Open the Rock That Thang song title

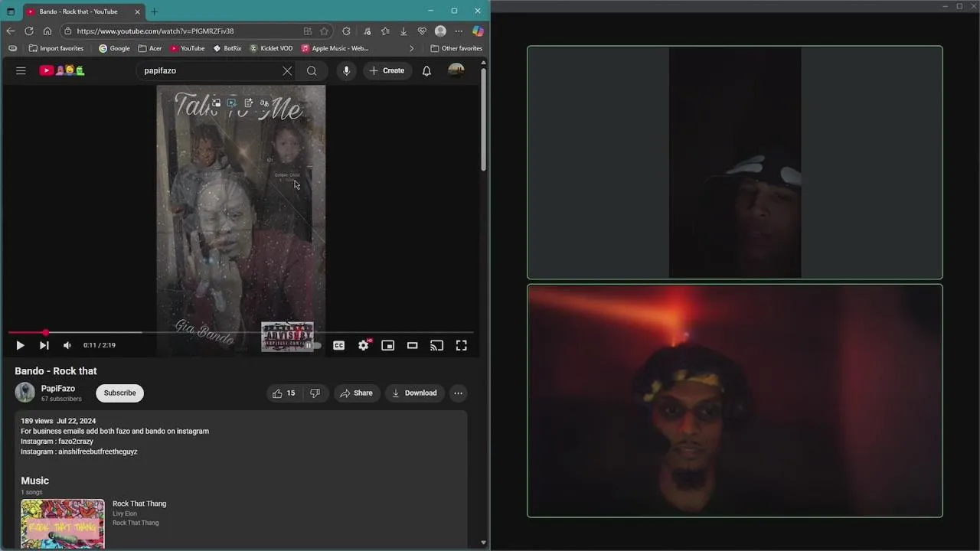(x=139, y=504)
